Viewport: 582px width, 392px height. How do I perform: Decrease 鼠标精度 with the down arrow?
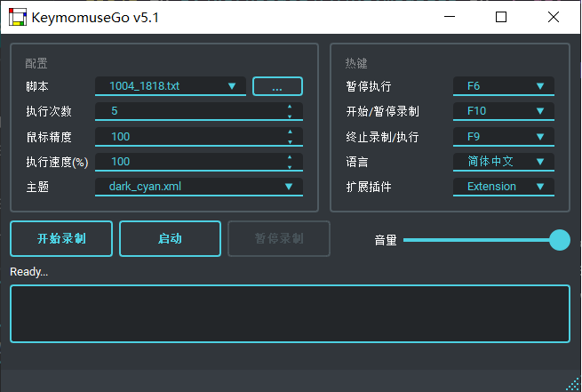pos(290,142)
